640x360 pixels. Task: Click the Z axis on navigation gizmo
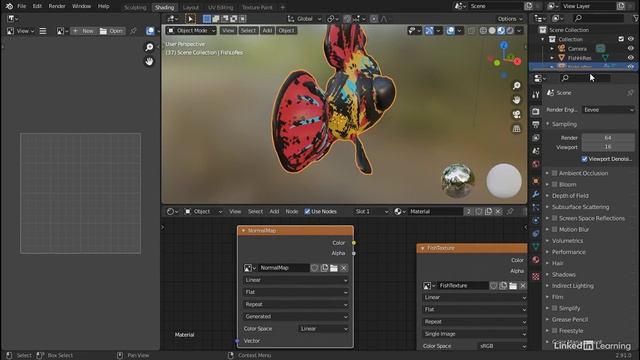[x=504, y=45]
